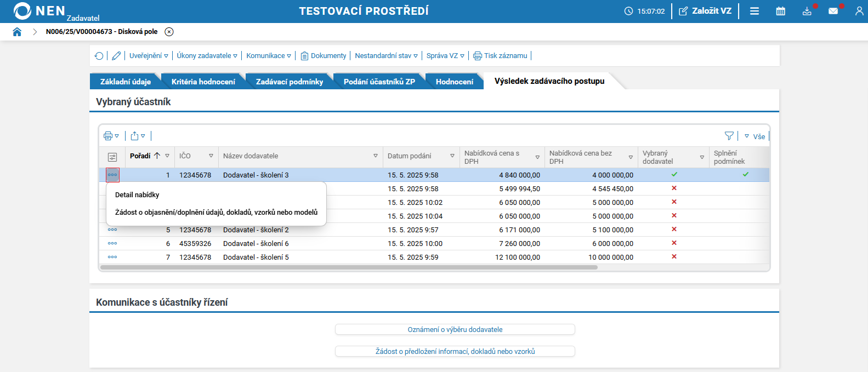Click the row menu dots for Dodavatel - školení 3
This screenshot has width=868, height=372.
(x=112, y=175)
